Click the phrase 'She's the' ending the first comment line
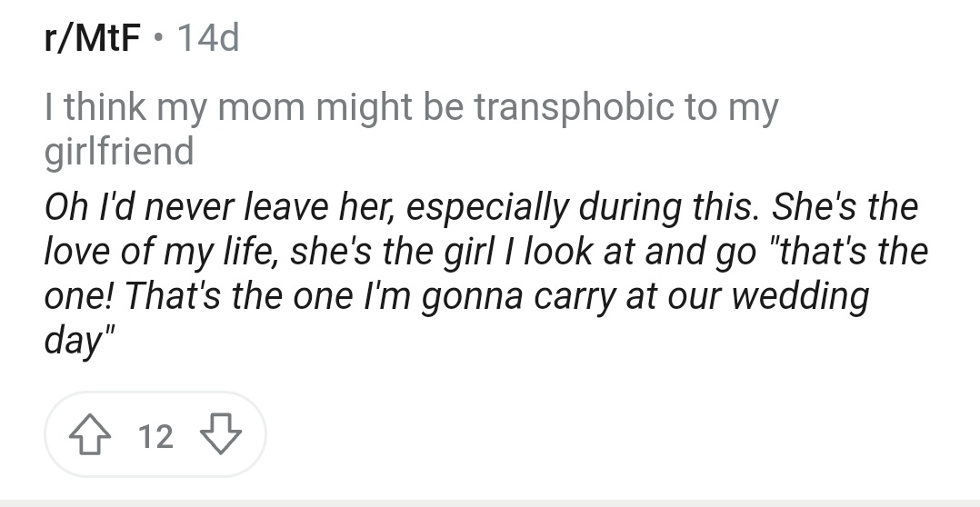 coord(845,206)
